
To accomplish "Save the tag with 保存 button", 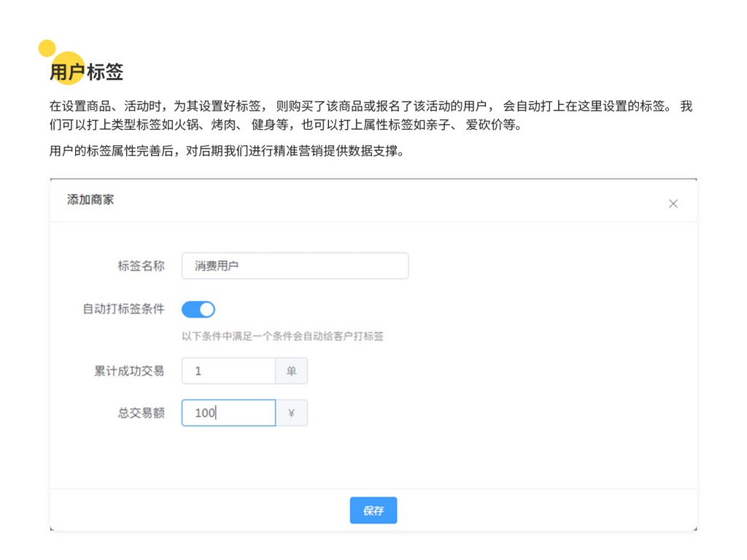I will pyautogui.click(x=373, y=510).
